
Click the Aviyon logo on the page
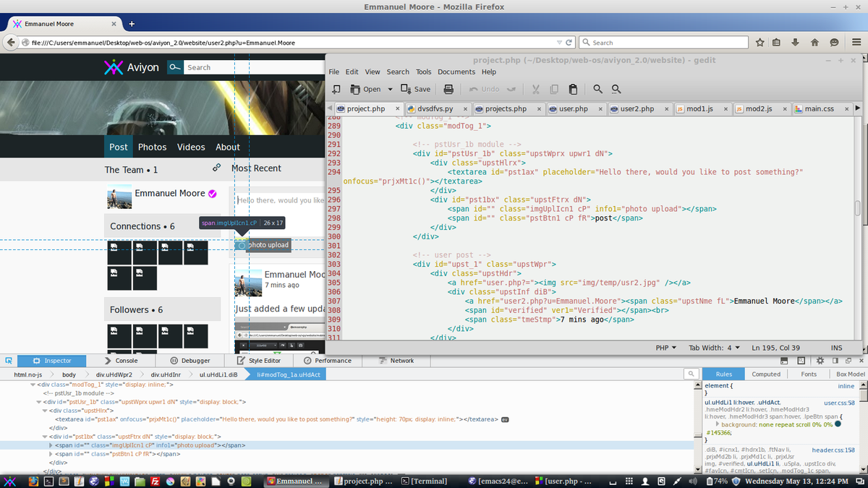pos(132,67)
